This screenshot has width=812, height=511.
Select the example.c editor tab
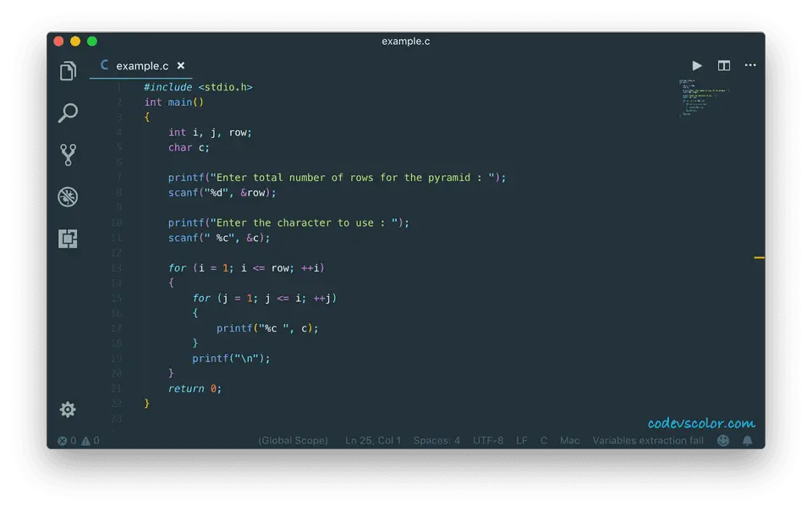pos(141,66)
